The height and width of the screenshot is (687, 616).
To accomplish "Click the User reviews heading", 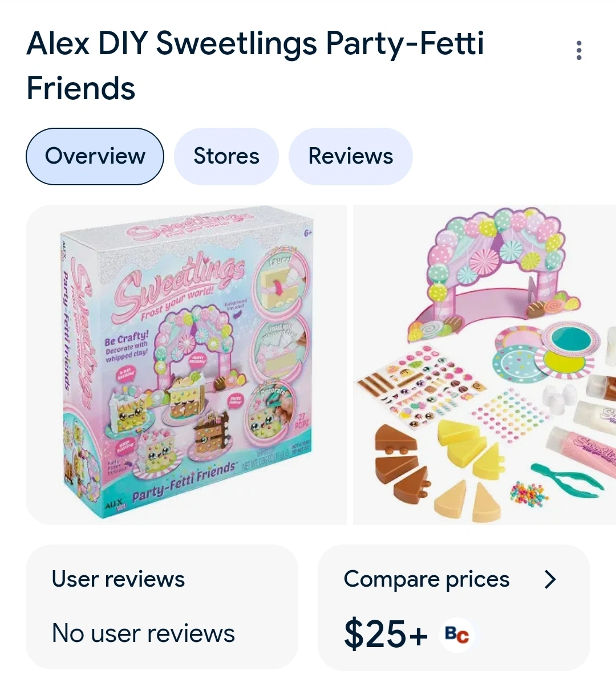I will tap(118, 579).
